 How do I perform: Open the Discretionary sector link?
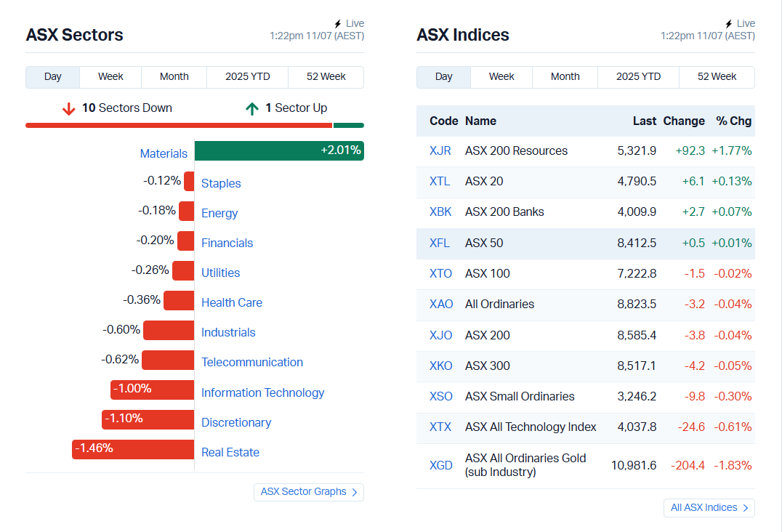point(236,423)
